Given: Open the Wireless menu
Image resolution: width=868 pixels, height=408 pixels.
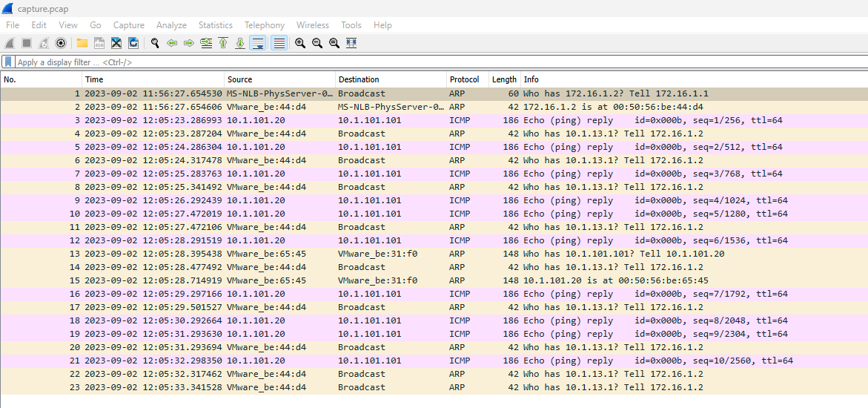Looking at the screenshot, I should click(313, 25).
